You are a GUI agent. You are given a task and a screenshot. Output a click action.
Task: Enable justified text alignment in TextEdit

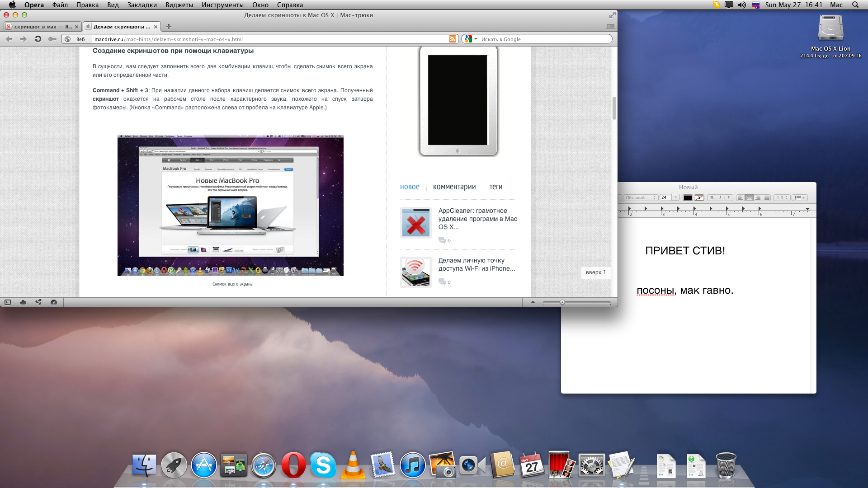[767, 198]
